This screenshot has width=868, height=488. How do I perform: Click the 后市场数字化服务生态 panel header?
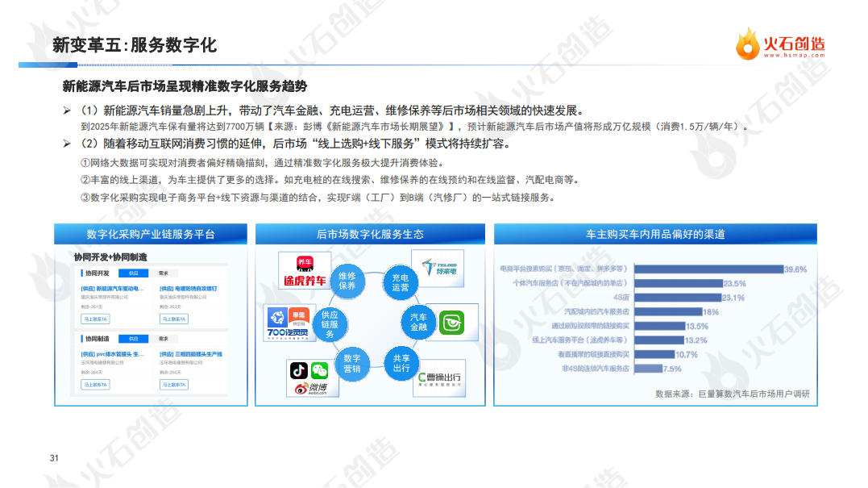tap(370, 234)
